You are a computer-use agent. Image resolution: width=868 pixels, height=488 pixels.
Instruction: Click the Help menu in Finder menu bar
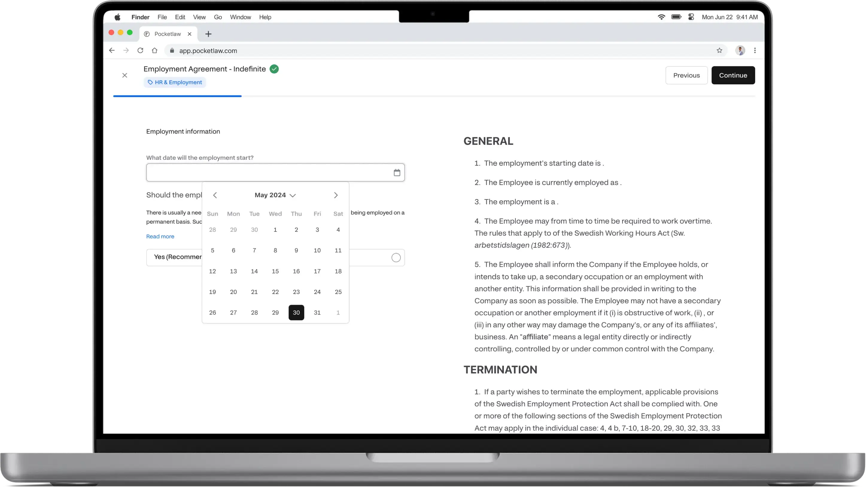265,17
